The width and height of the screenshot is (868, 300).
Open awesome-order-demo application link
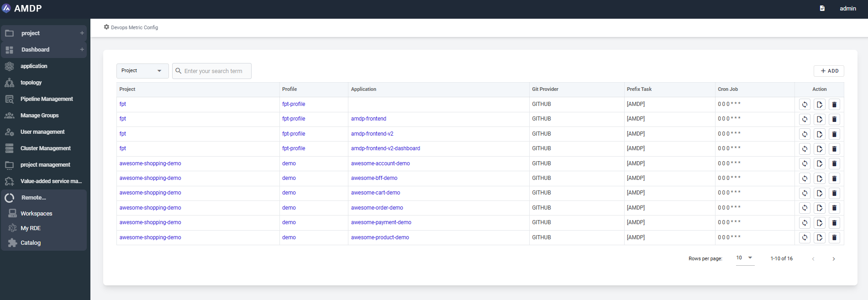click(x=377, y=208)
